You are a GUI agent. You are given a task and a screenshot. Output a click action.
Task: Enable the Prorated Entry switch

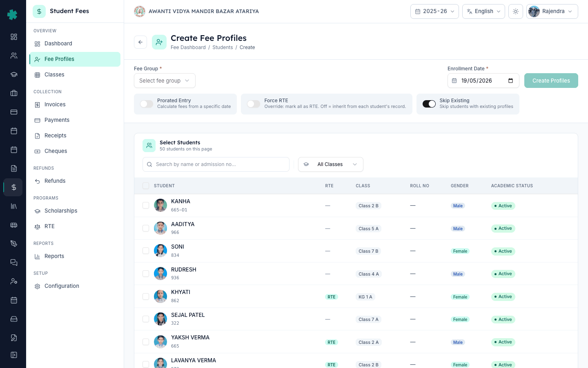click(146, 104)
